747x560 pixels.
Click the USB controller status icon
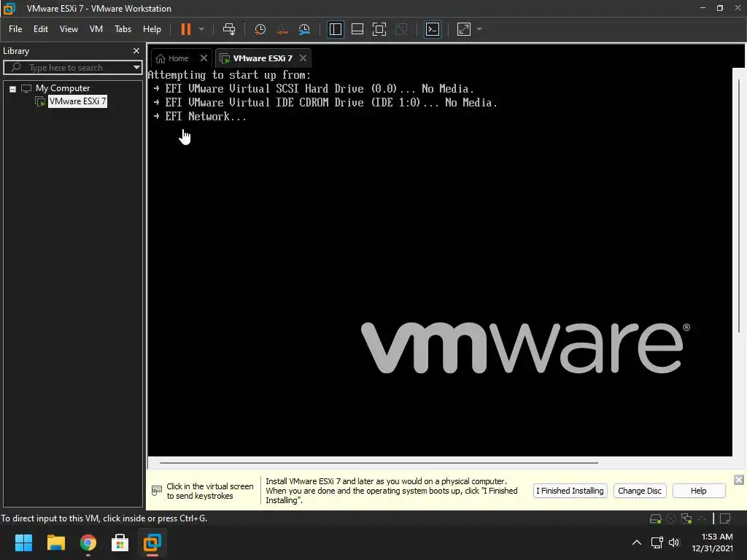[702, 518]
